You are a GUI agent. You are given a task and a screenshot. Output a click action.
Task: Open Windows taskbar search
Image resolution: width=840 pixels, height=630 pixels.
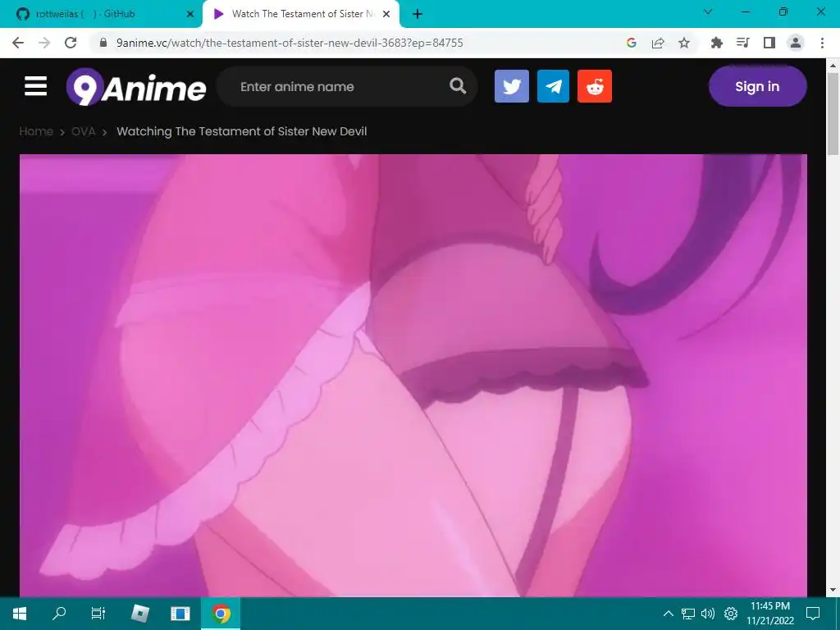tap(59, 614)
